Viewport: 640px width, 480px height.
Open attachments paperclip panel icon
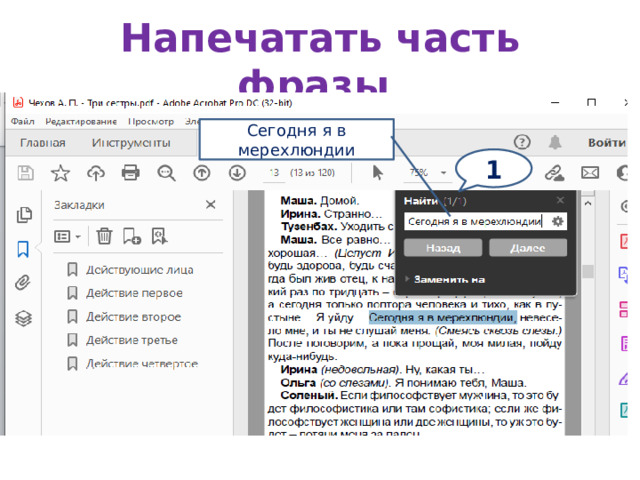point(23,282)
